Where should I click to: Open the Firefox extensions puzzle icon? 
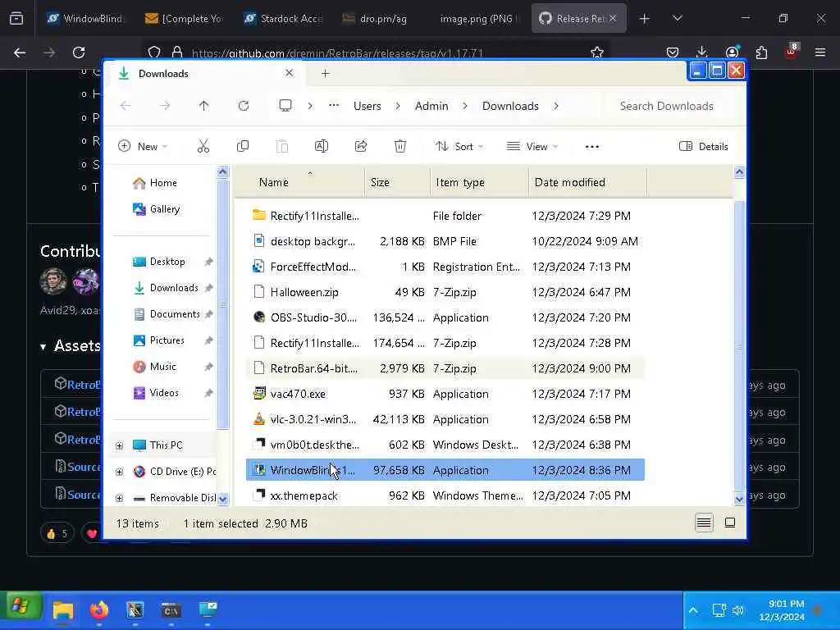(x=761, y=52)
